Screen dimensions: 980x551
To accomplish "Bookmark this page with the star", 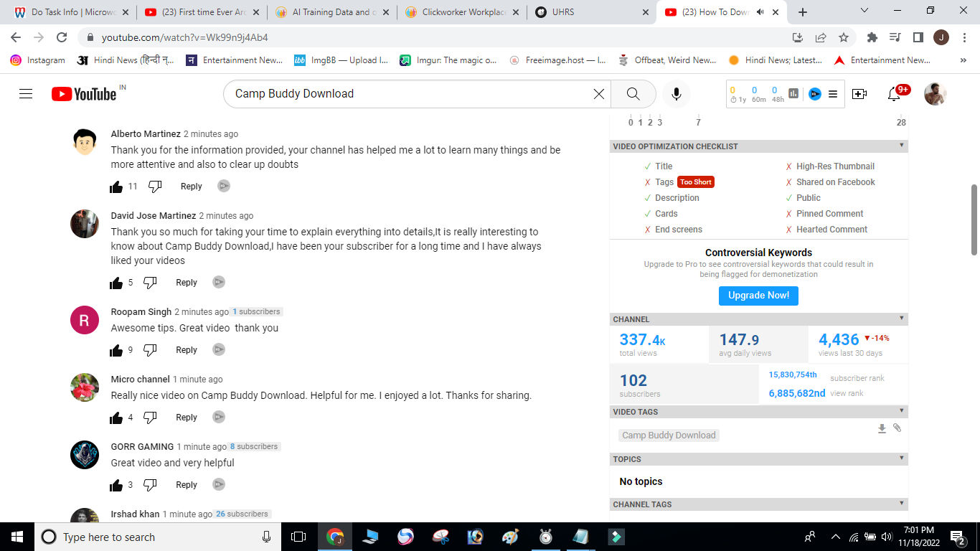I will pyautogui.click(x=844, y=37).
